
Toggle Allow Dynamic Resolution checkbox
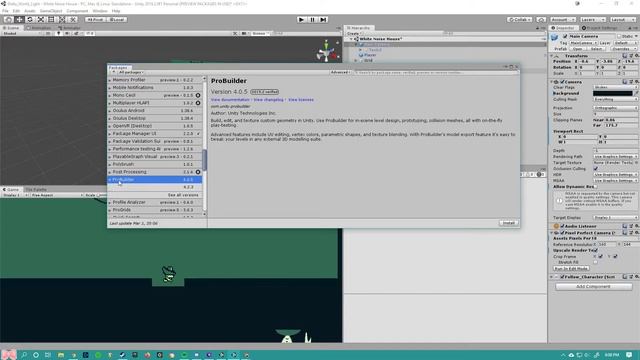596,187
